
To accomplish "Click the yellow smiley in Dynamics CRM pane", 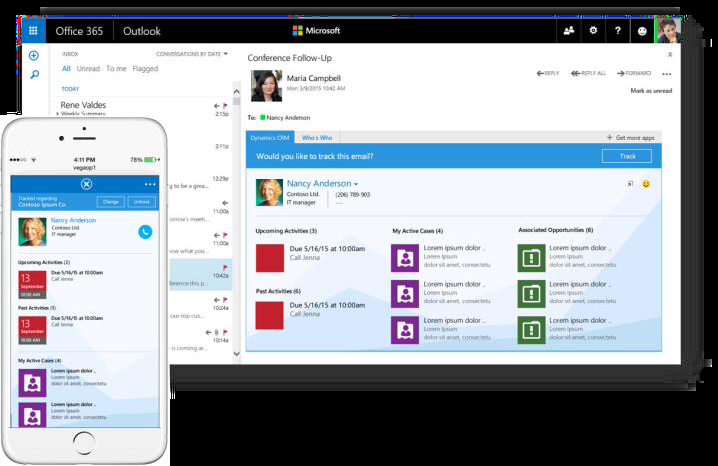I will pos(646,184).
